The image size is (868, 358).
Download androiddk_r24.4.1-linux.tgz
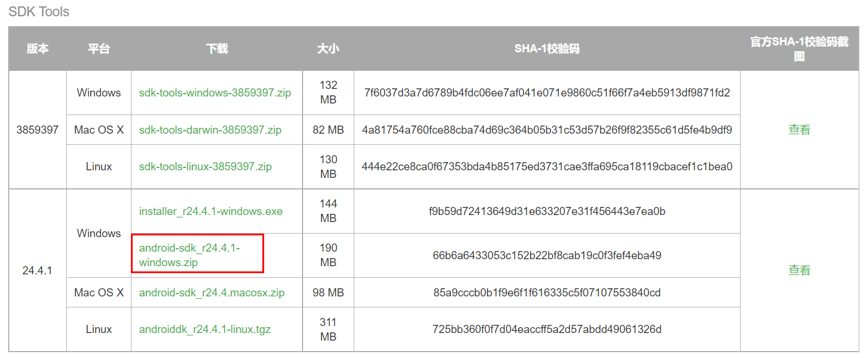[x=205, y=330]
